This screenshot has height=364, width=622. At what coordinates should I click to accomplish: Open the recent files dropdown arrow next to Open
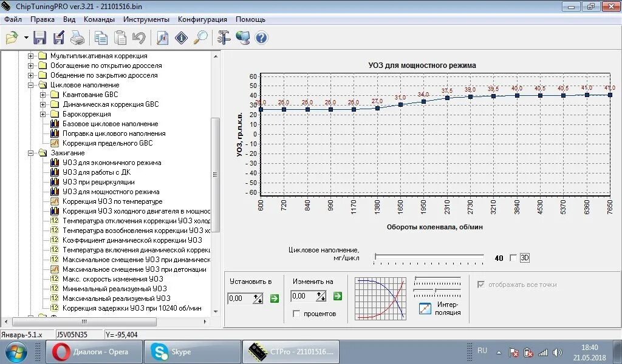26,38
